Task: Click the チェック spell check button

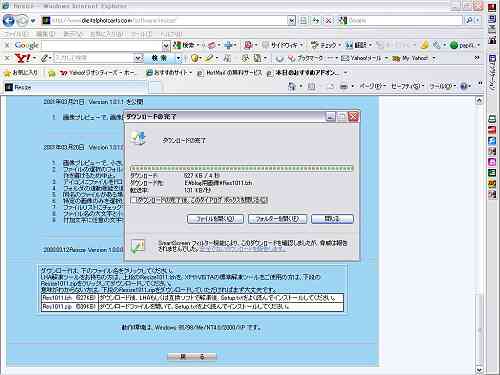Action: [x=324, y=45]
